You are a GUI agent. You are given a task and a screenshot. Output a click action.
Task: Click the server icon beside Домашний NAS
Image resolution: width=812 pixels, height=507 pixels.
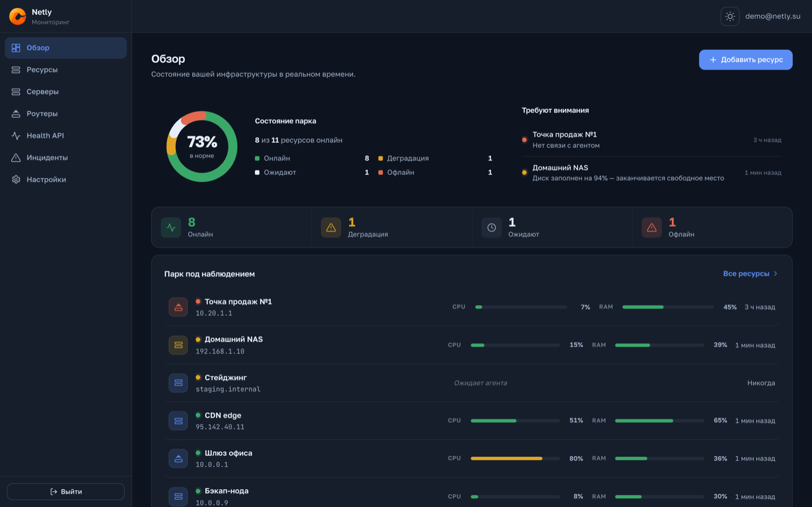pos(178,345)
